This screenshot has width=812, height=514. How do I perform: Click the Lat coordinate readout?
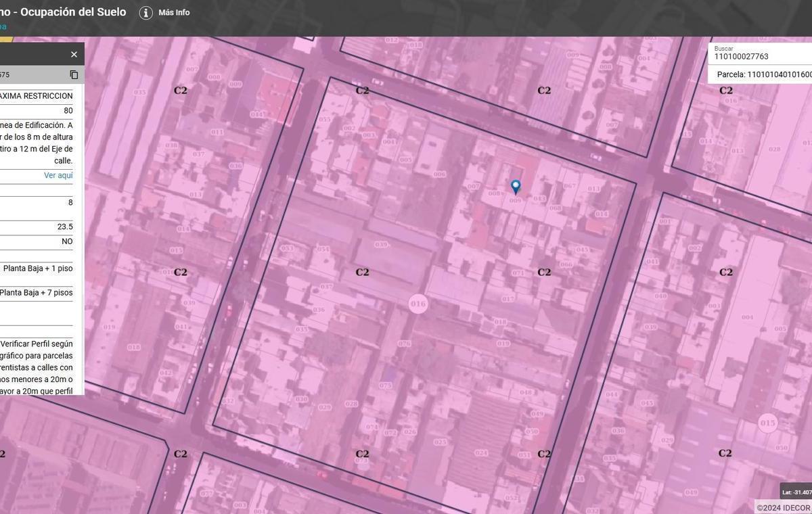796,492
